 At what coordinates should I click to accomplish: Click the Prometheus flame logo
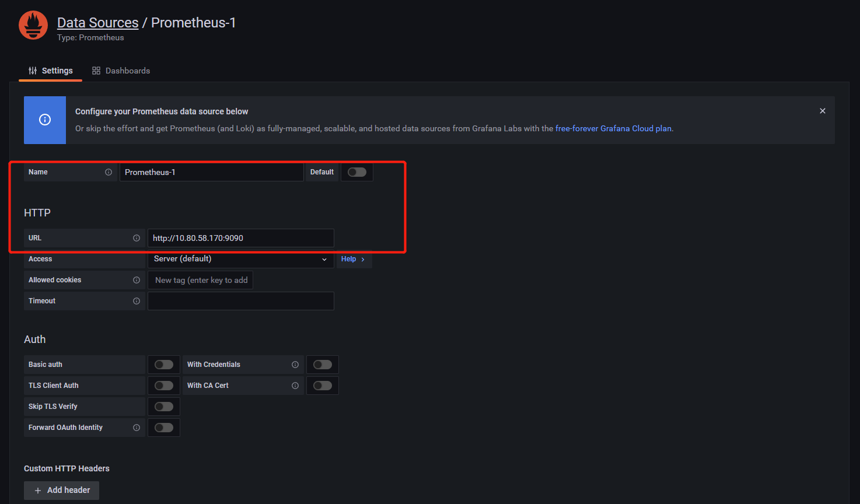pos(33,25)
